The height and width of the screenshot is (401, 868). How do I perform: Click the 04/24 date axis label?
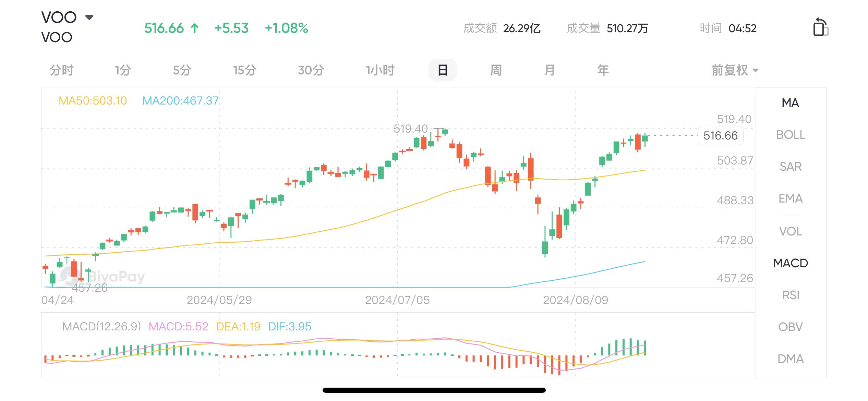[57, 300]
